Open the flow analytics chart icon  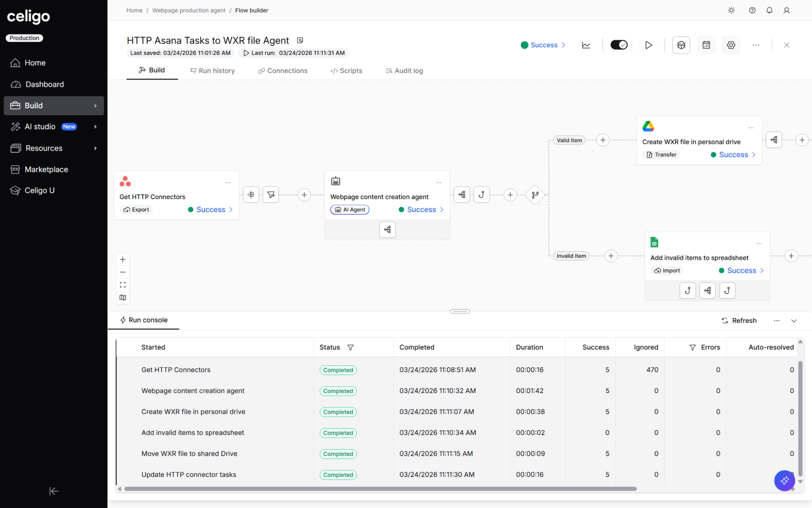586,46
